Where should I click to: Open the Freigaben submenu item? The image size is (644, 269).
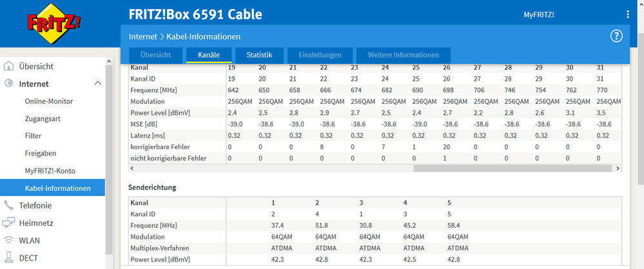pyautogui.click(x=41, y=154)
